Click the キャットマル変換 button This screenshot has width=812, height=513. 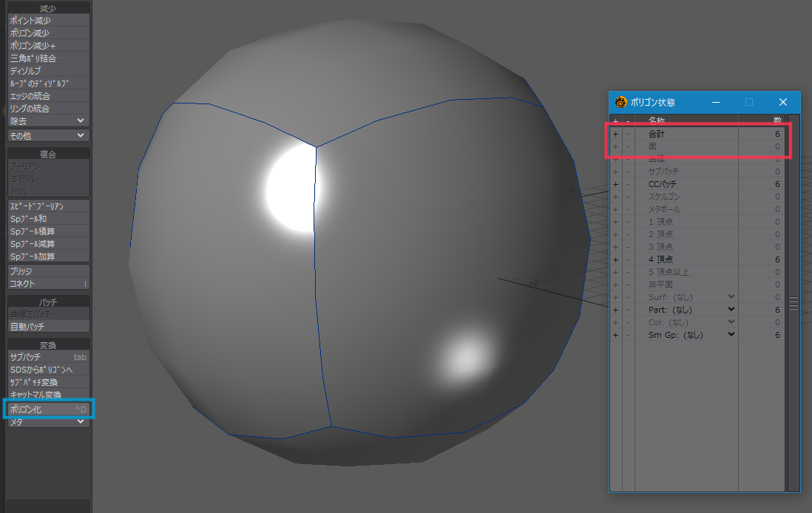[x=49, y=395]
